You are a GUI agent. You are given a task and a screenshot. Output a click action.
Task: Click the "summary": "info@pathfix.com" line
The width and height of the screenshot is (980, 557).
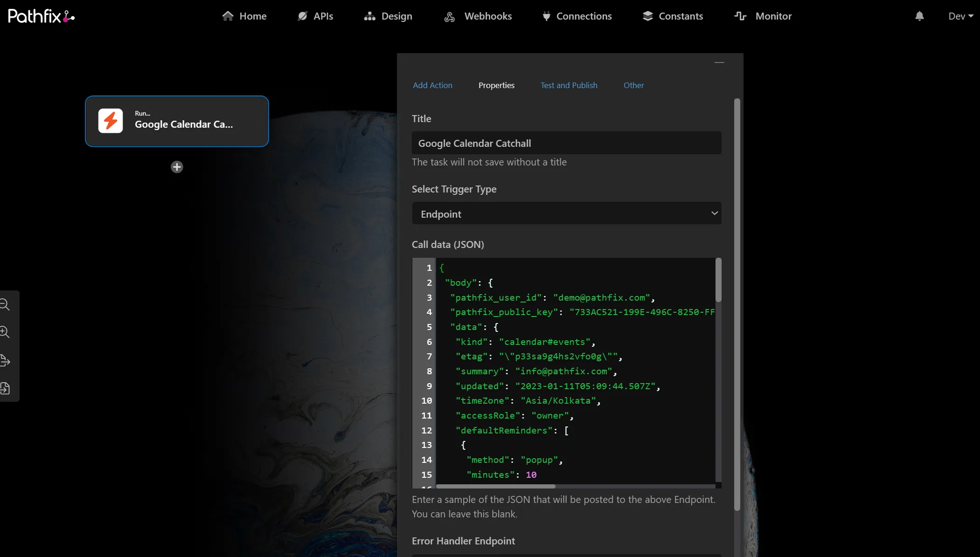click(x=536, y=371)
